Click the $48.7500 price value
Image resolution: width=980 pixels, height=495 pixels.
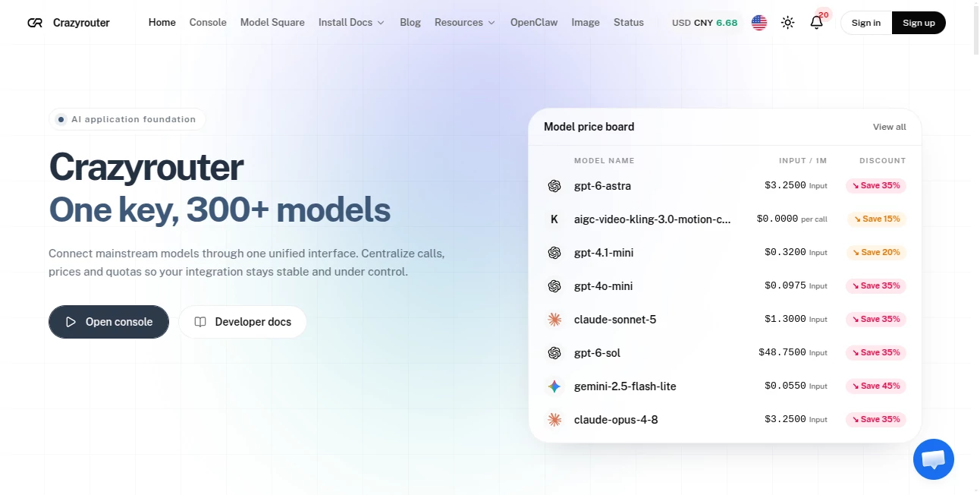tap(782, 353)
